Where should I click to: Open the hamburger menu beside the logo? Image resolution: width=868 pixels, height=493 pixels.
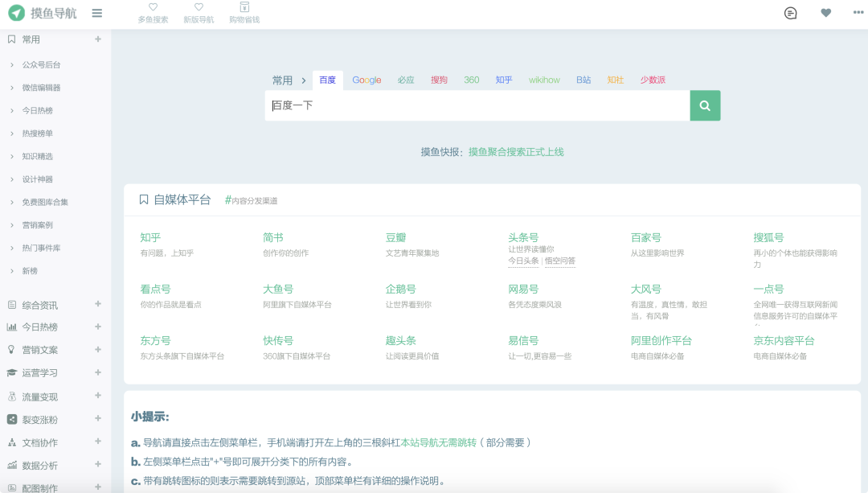97,13
